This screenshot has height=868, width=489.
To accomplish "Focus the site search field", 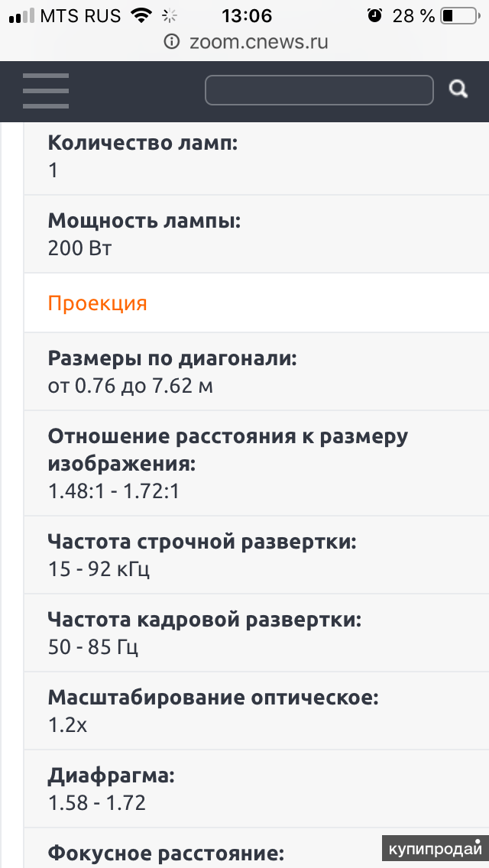I will coord(319,89).
